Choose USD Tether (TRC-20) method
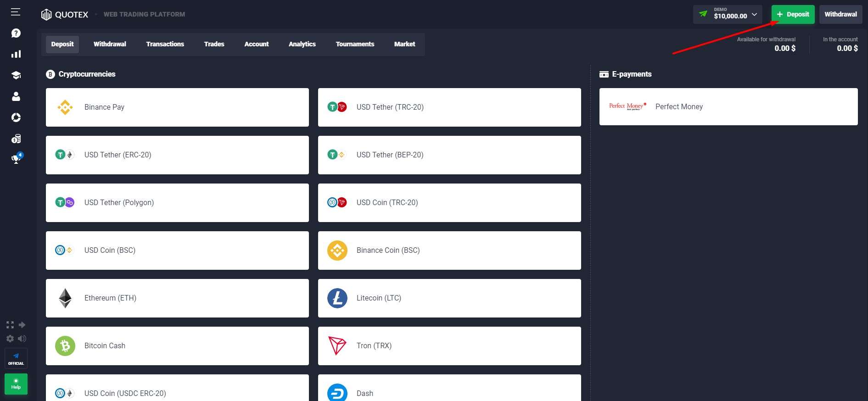868x401 pixels. click(x=449, y=107)
